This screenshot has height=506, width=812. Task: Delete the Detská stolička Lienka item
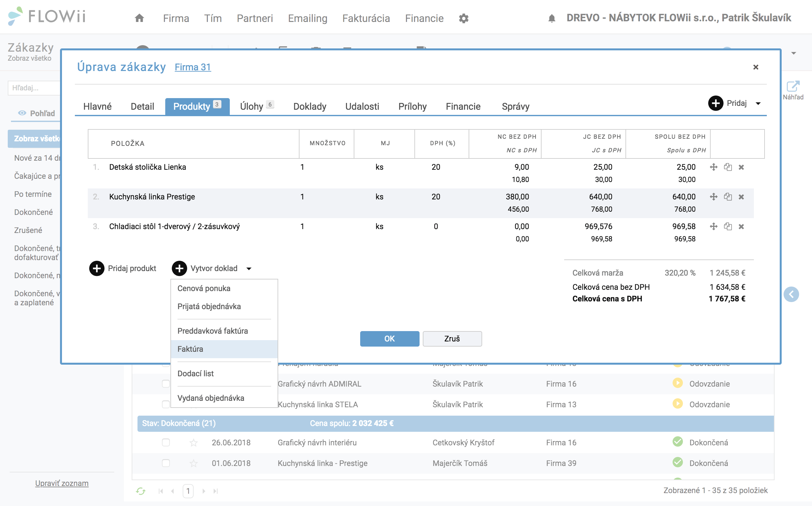coord(741,167)
